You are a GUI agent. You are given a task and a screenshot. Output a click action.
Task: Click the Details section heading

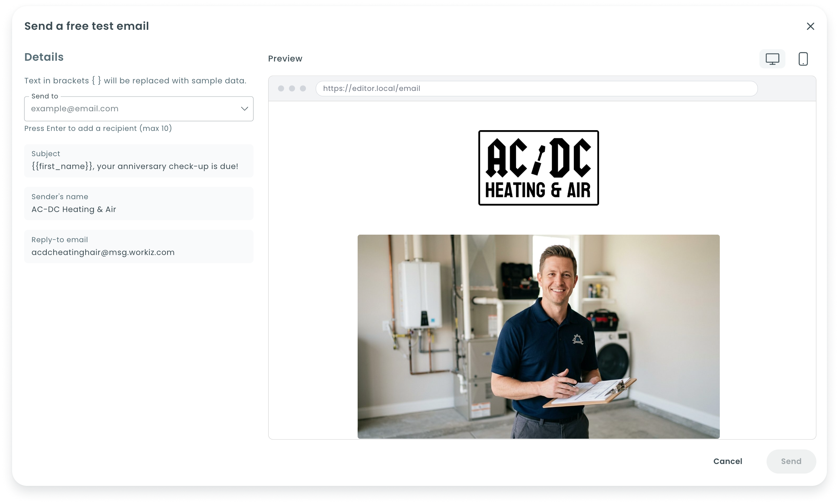coord(44,57)
